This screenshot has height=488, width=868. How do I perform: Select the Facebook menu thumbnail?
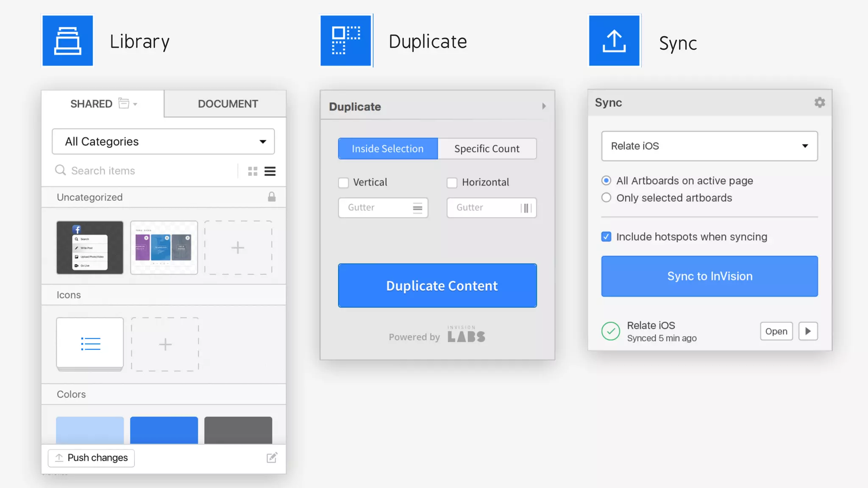tap(90, 247)
